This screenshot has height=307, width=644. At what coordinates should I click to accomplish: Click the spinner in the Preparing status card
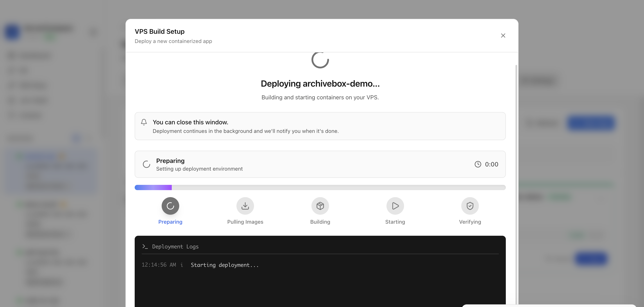[x=147, y=164]
